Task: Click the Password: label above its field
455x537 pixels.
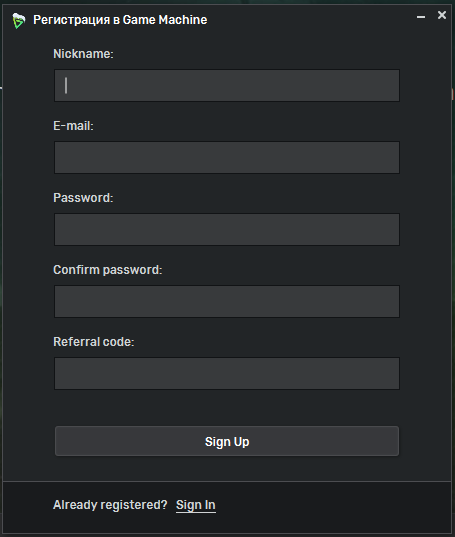Action: [x=83, y=198]
